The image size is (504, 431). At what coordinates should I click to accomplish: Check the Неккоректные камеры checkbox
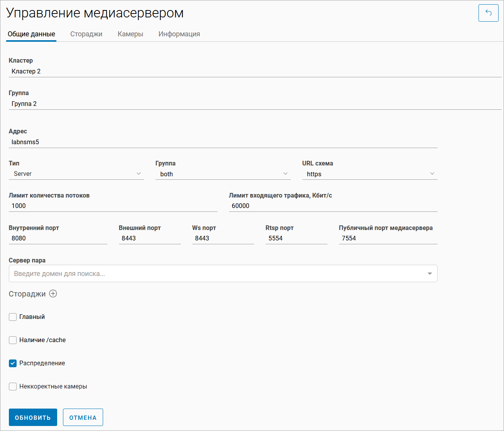13,387
